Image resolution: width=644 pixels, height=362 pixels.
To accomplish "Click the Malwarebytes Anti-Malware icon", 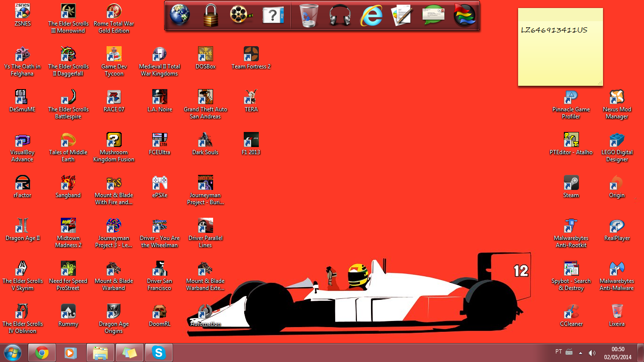I will click(617, 268).
